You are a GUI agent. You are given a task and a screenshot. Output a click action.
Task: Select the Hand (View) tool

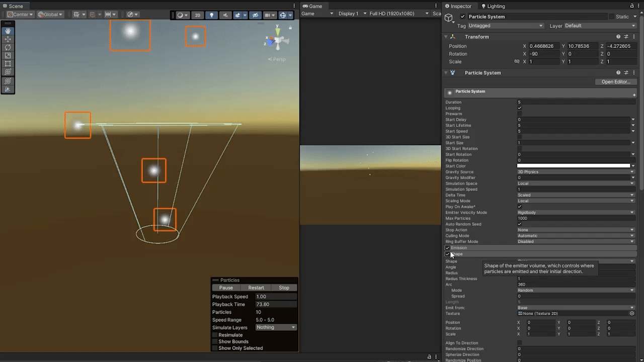[x=8, y=31]
